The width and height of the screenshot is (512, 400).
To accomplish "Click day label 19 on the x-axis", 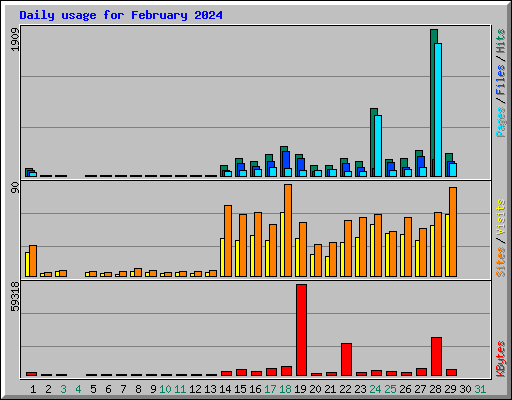I will [300, 389].
